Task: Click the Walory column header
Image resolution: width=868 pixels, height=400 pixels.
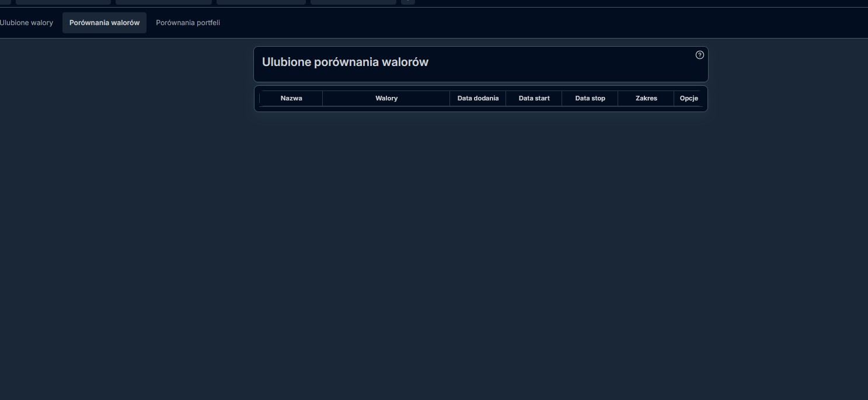Action: (x=386, y=98)
